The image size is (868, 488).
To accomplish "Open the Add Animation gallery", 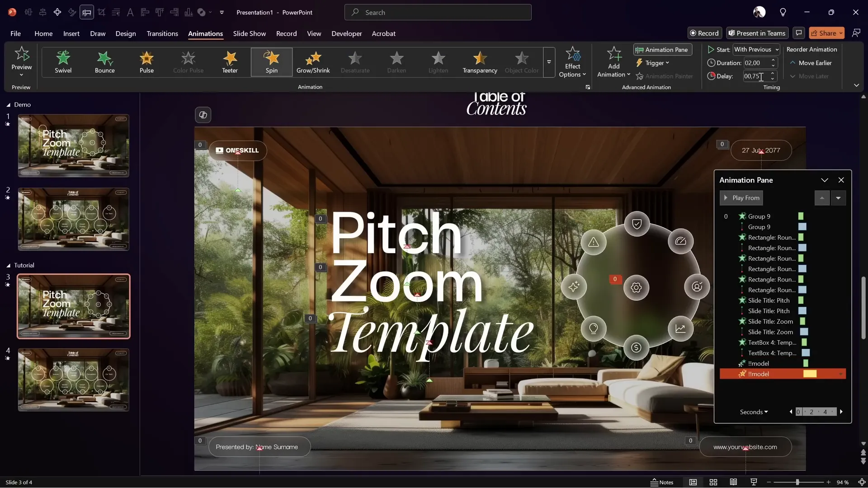I will pyautogui.click(x=613, y=62).
